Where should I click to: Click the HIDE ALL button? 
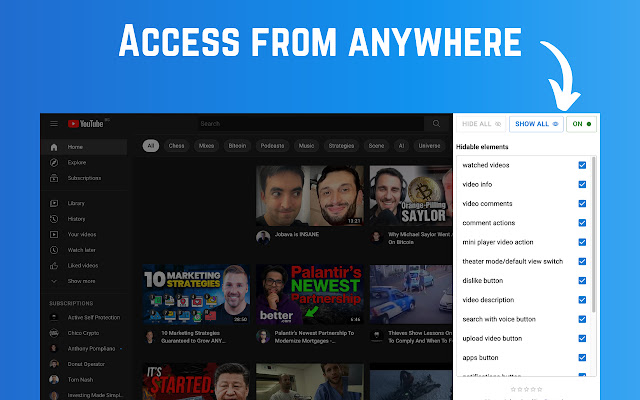481,124
